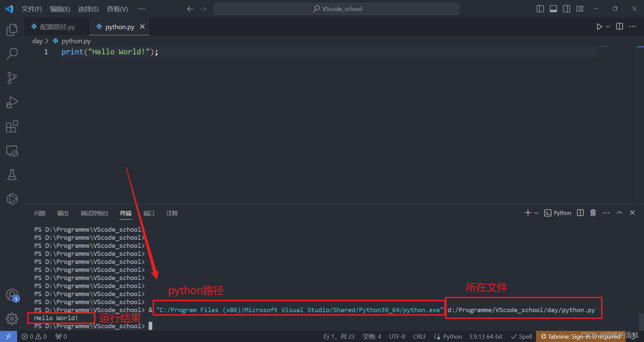The width and height of the screenshot is (644, 342).
Task: Toggle the right sidebar layout icon
Action: (x=566, y=9)
